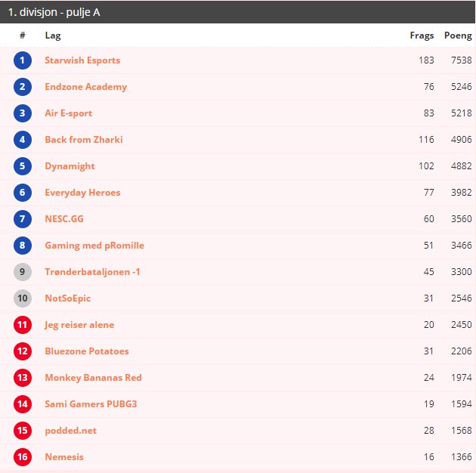Select Trønderbataljonen -1 points value 3300
The image size is (476, 473).
click(462, 272)
